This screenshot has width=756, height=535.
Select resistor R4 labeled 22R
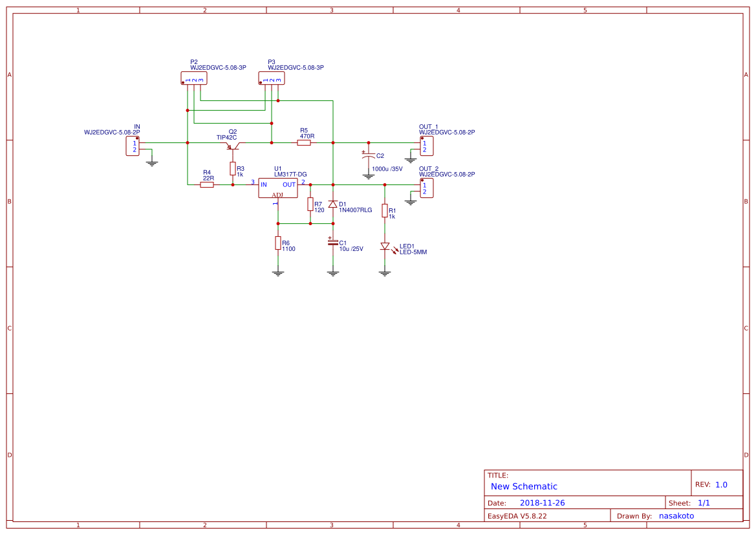click(x=206, y=185)
